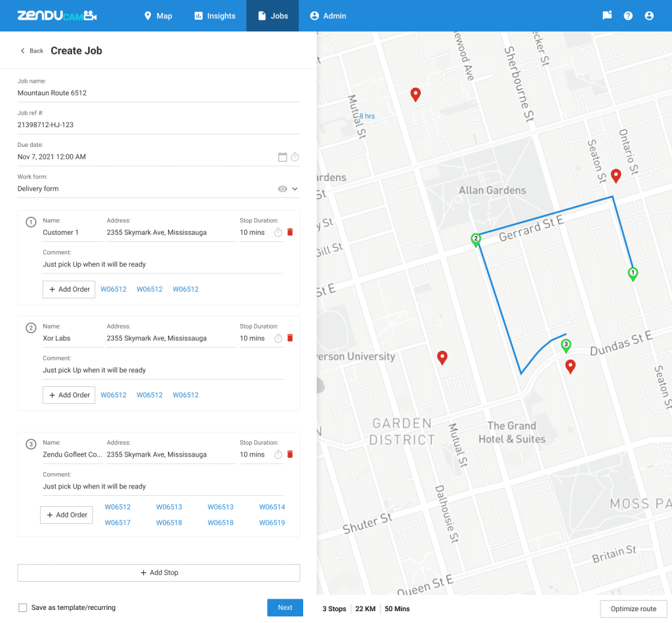
Task: Click Add Order in the Customer 1 stop
Action: coord(69,289)
